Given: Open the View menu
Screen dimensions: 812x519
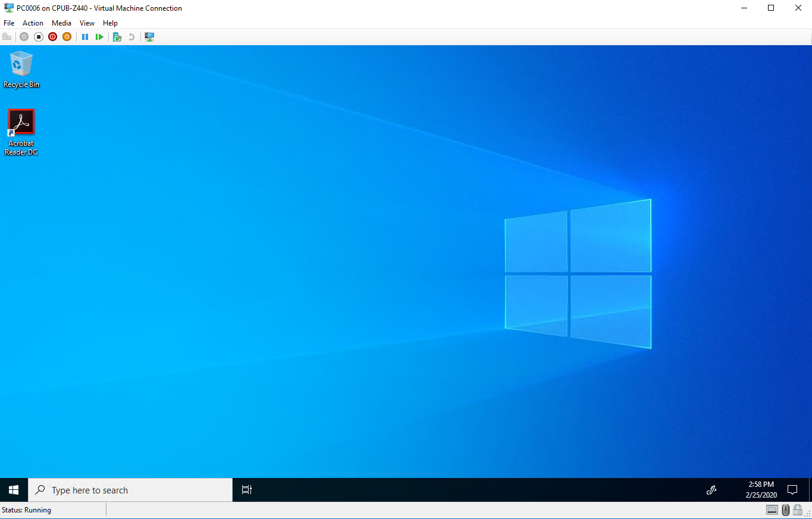Looking at the screenshot, I should coord(87,23).
